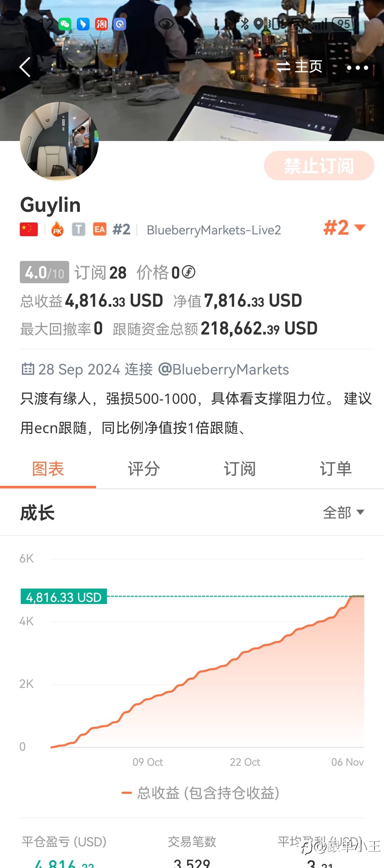The image size is (384, 868).
Task: Tap the price currency coin icon
Action: (x=189, y=272)
